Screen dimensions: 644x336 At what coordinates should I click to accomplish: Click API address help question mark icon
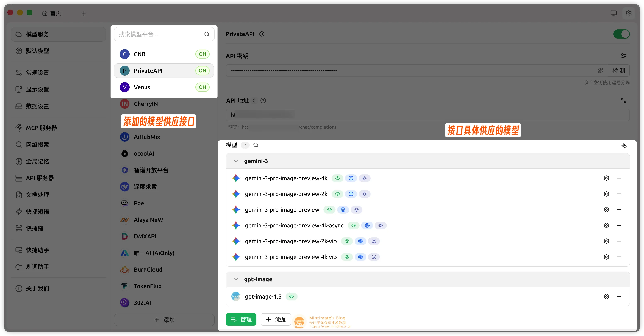tap(263, 101)
